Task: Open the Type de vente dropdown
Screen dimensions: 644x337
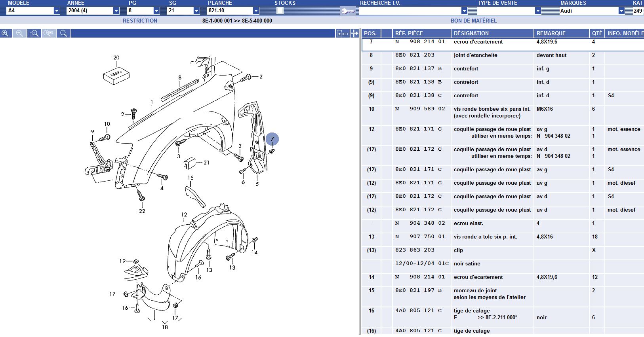Action: tap(537, 11)
